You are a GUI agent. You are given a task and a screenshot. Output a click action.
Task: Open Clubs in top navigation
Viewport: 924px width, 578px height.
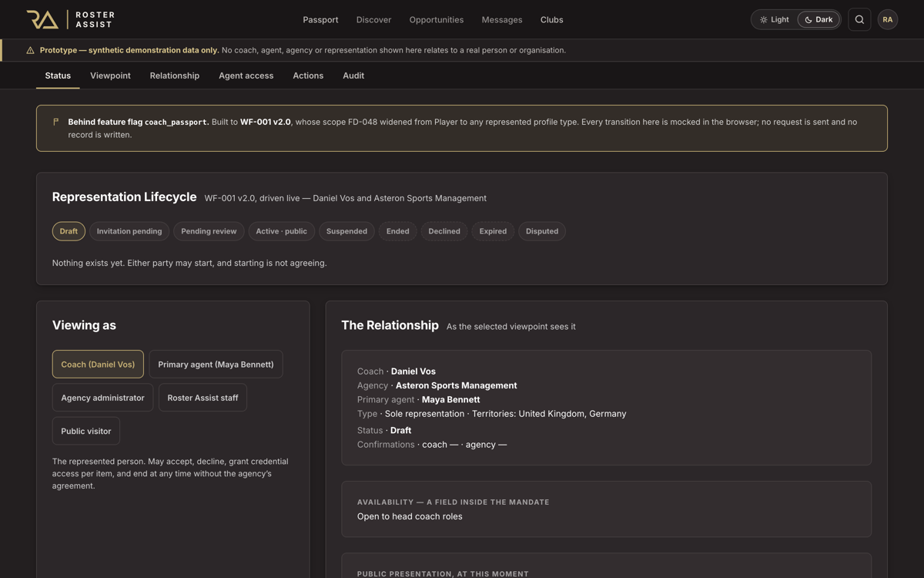pyautogui.click(x=551, y=19)
